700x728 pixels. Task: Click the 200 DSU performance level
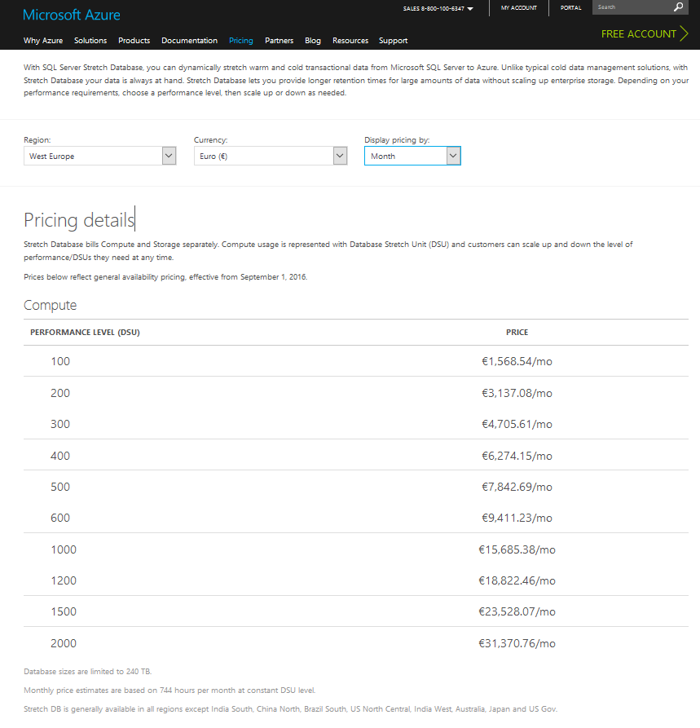click(x=60, y=393)
